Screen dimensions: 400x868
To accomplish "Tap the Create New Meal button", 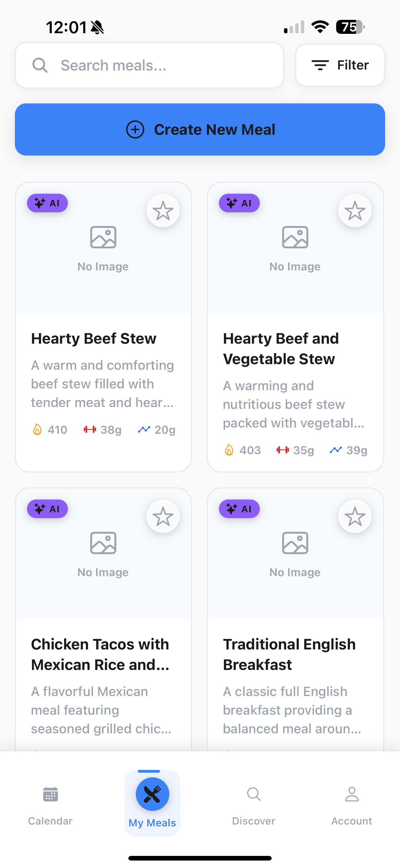I will pos(200,129).
